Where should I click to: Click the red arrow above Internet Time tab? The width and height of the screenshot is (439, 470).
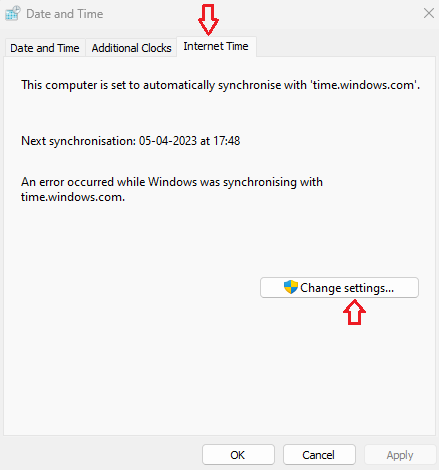pyautogui.click(x=209, y=20)
